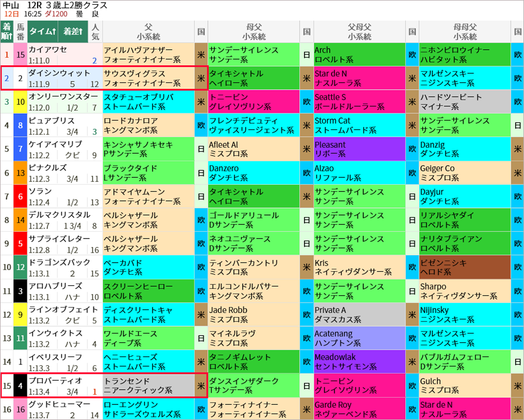Select horse name ラインオブフェイト
This screenshot has height=420, width=524.
click(63, 310)
